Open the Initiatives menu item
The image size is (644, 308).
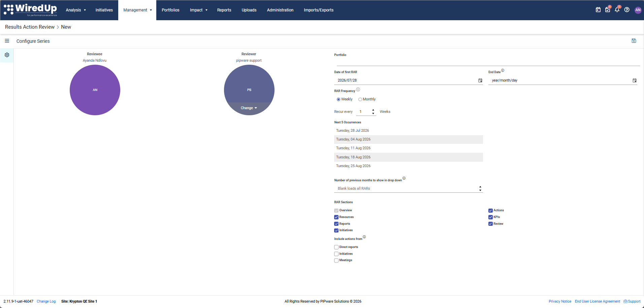click(x=104, y=10)
